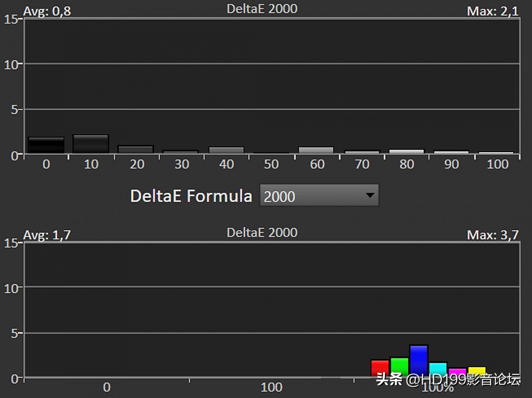Image resolution: width=532 pixels, height=398 pixels.
Task: Click the grayscale bar above 60
Action: 316,150
